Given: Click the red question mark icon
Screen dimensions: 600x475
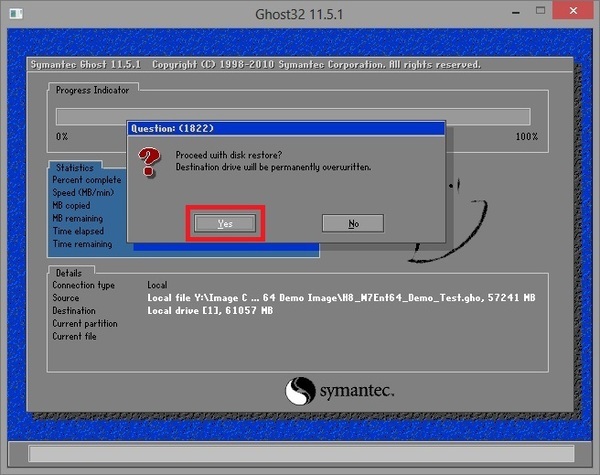Looking at the screenshot, I should tap(150, 161).
